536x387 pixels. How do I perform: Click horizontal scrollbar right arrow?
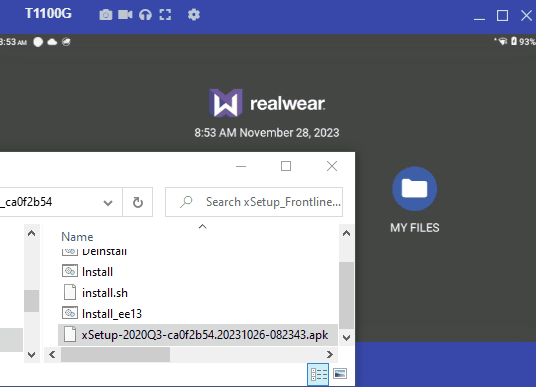pos(330,355)
